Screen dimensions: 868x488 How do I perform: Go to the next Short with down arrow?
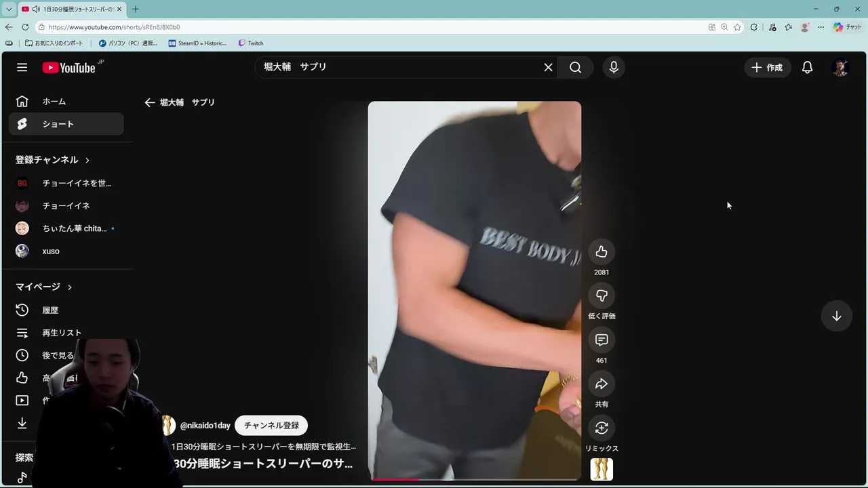pyautogui.click(x=836, y=316)
